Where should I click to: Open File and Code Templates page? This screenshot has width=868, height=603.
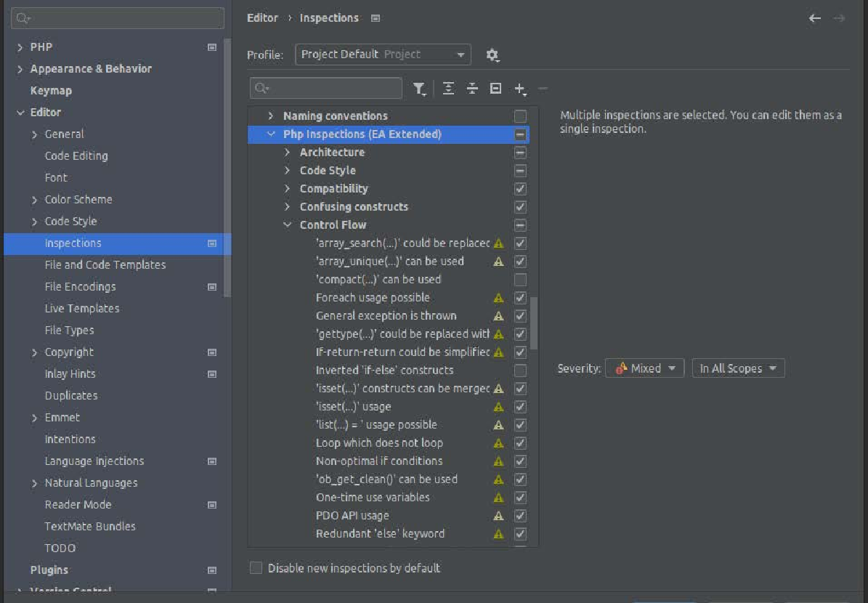tap(105, 264)
